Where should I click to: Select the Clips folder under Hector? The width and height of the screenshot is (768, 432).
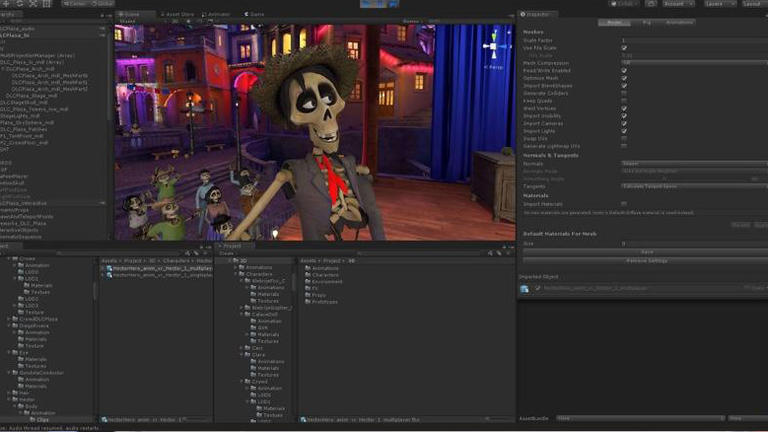[x=39, y=420]
